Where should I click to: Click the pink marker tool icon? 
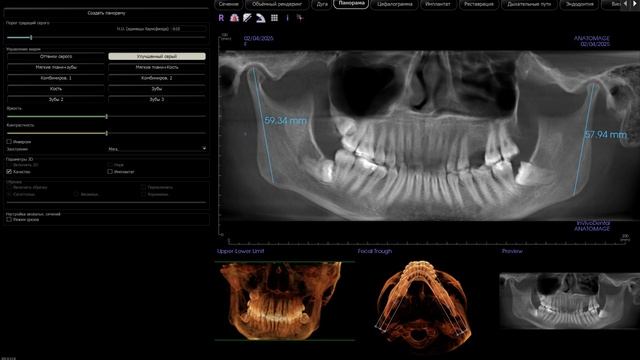[x=300, y=18]
